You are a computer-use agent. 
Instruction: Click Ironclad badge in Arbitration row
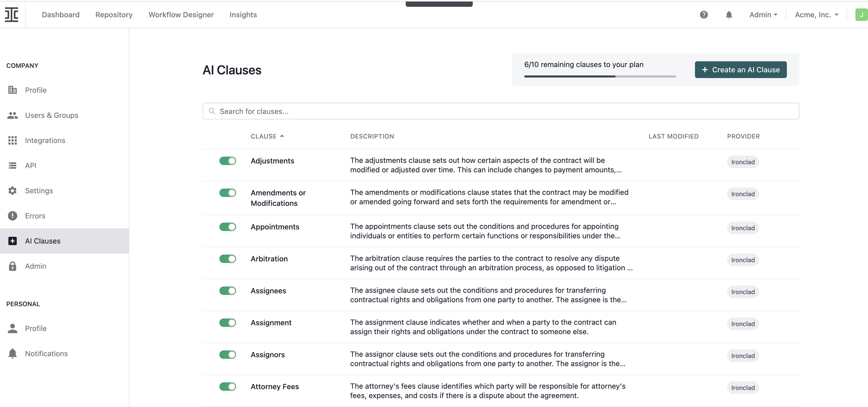click(x=743, y=260)
